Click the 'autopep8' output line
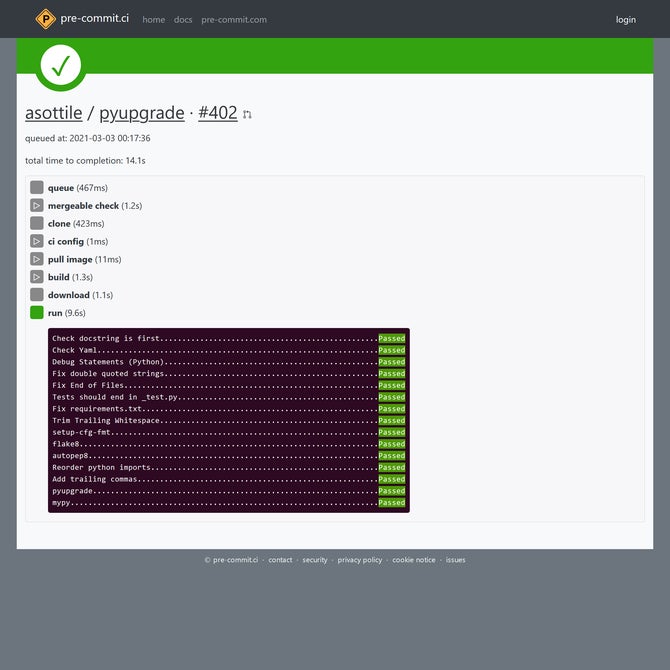670x670 pixels. (x=229, y=456)
